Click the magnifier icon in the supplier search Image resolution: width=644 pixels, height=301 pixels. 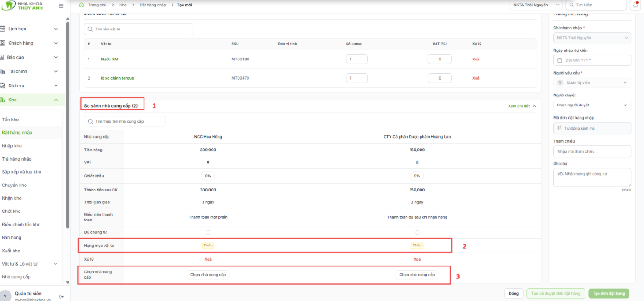point(90,121)
